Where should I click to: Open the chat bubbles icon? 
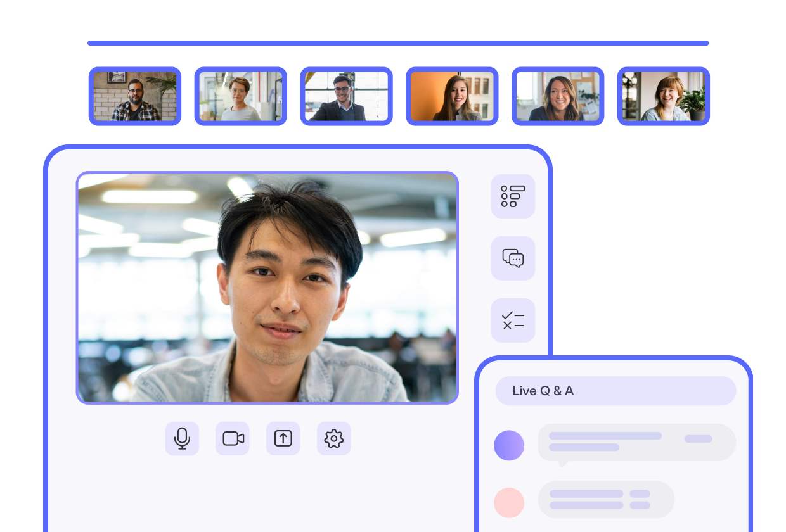513,258
